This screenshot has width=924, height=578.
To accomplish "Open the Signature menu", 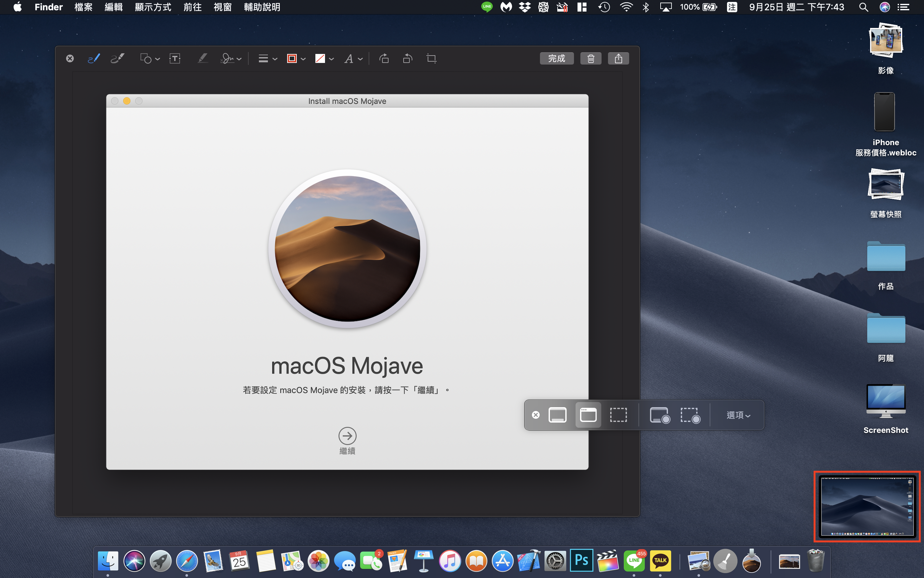I will point(231,58).
